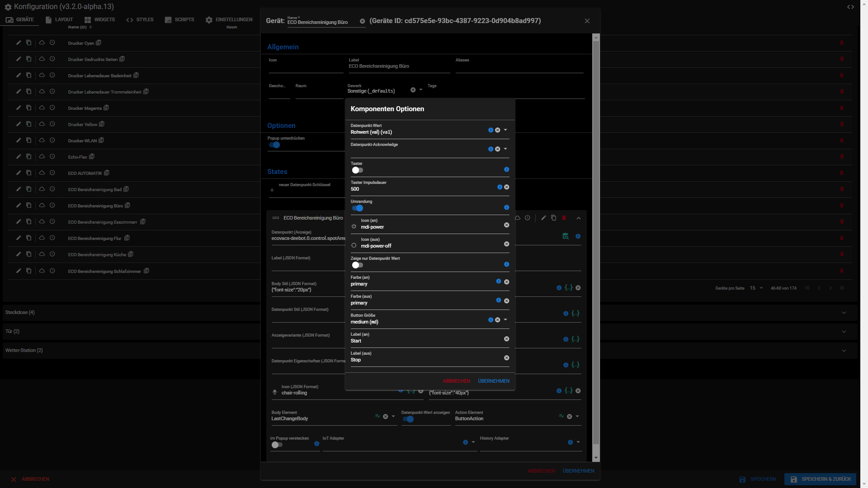
Task: Open Geräte pro Seite dropdown
Action: click(756, 288)
